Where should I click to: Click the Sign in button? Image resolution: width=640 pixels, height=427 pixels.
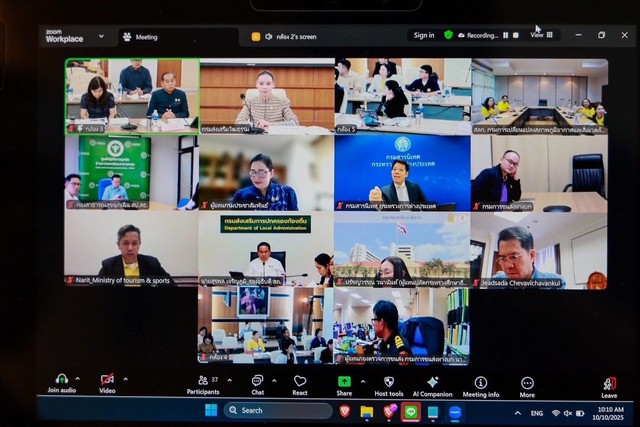tap(424, 35)
